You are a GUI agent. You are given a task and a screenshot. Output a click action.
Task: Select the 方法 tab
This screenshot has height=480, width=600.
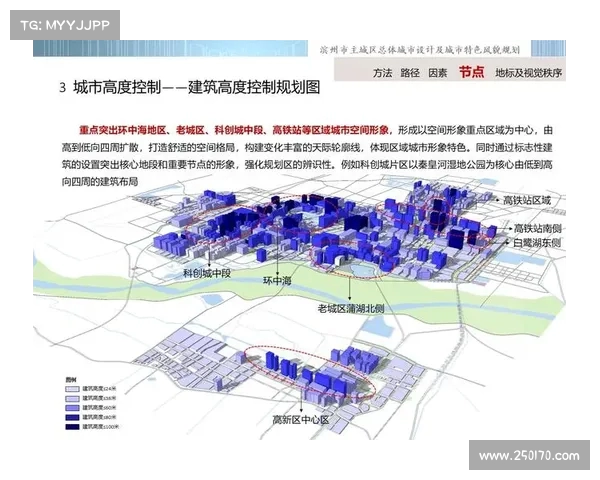coord(382,73)
